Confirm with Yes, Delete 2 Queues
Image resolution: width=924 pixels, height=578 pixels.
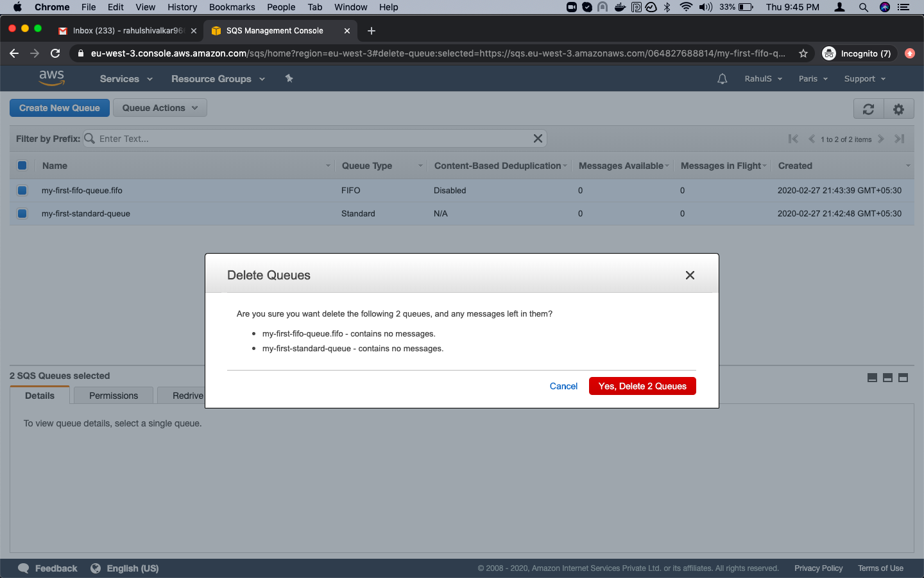642,386
